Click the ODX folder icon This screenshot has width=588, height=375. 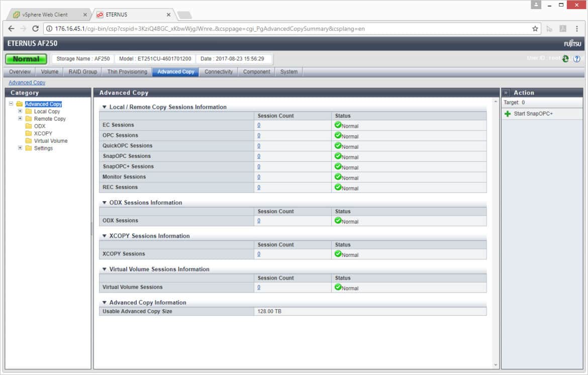[x=29, y=126]
